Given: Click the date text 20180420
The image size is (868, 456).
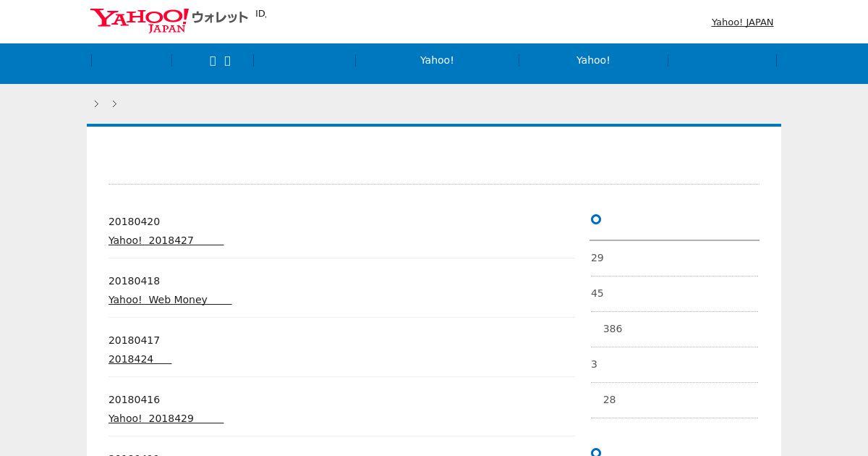Looking at the screenshot, I should [x=134, y=221].
